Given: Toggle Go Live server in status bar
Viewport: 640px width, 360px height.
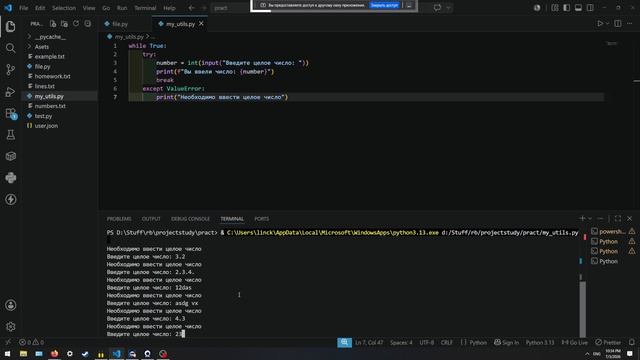Looking at the screenshot, I should pos(575,342).
